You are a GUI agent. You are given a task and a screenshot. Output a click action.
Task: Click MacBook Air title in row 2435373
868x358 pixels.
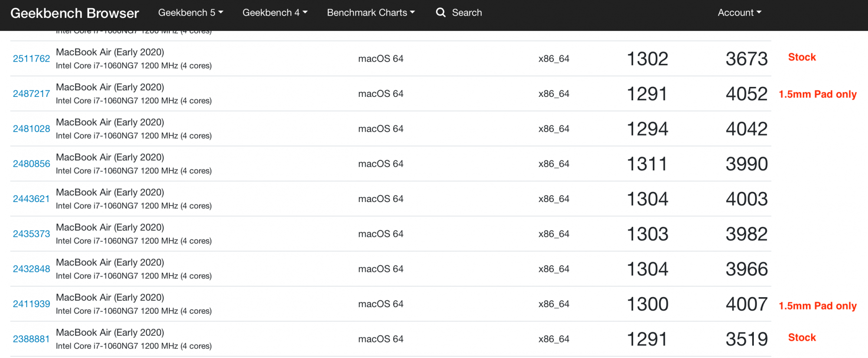coord(110,227)
